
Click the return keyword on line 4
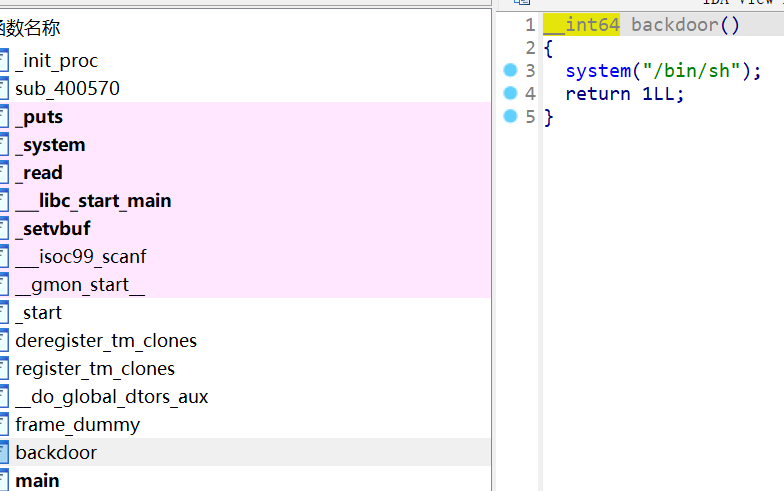pyautogui.click(x=598, y=94)
